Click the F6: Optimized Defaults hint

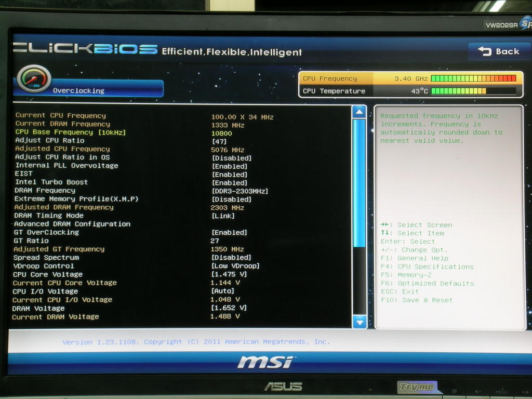(427, 283)
